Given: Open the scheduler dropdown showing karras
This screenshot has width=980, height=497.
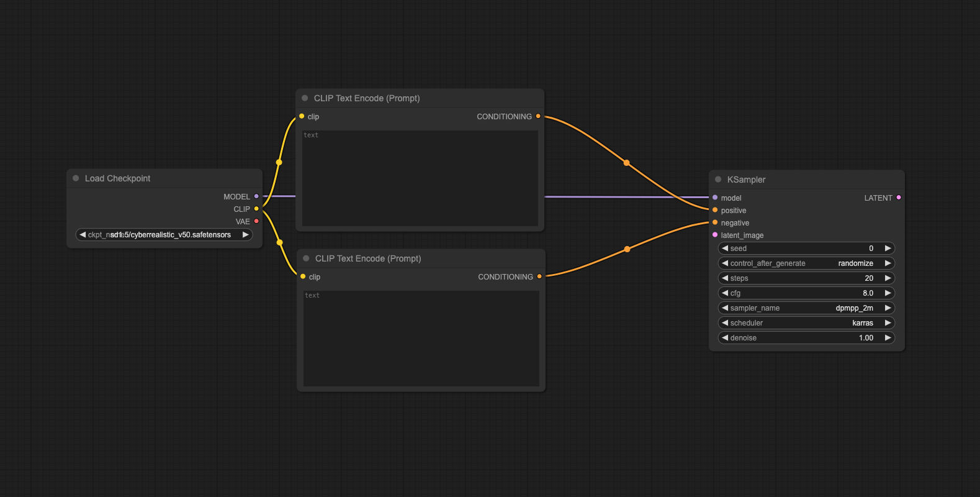Looking at the screenshot, I should pos(806,323).
